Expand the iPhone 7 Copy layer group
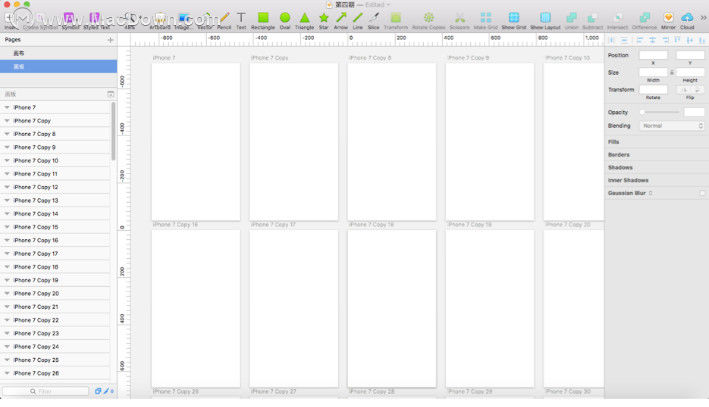This screenshot has height=407, width=709. pyautogui.click(x=7, y=121)
